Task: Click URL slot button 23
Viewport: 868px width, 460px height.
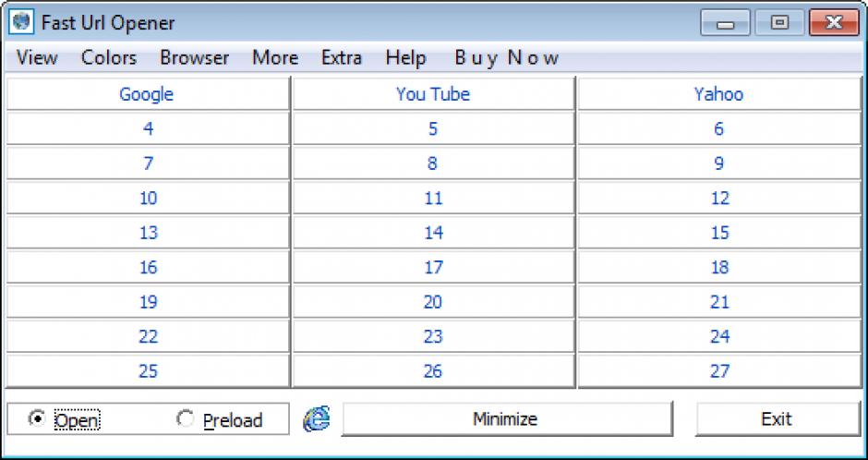Action: pos(433,336)
